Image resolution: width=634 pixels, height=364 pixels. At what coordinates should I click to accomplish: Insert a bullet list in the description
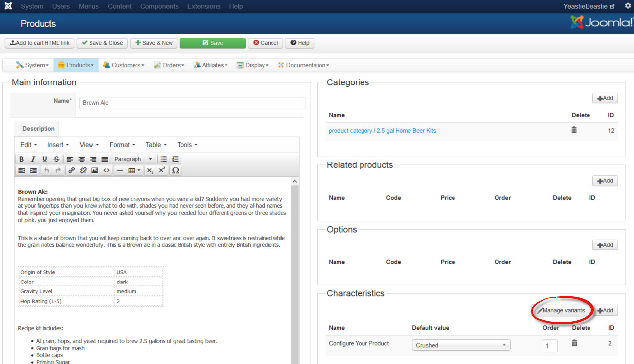[x=164, y=159]
